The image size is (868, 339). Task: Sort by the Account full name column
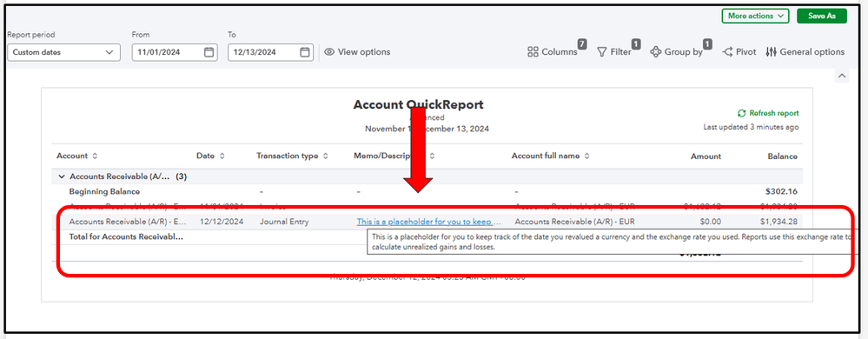[x=550, y=156]
